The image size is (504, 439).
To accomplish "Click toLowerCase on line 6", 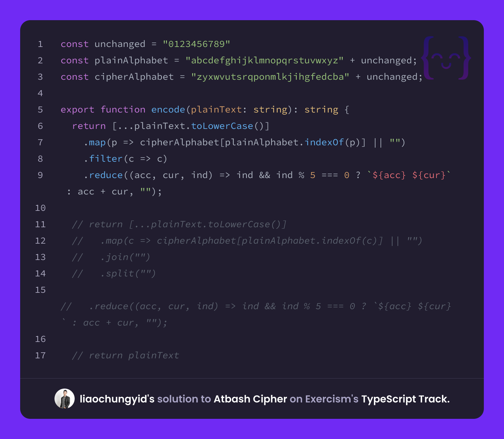I will tap(222, 126).
